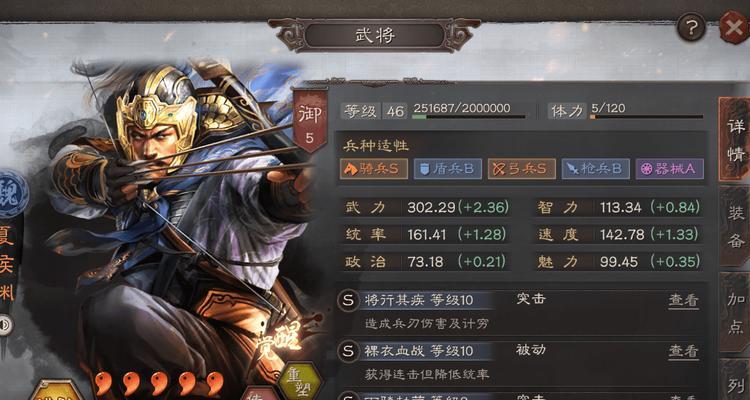Expand the 裸衣血战 等级10 skill row
The width and height of the screenshot is (750, 400).
(x=520, y=362)
